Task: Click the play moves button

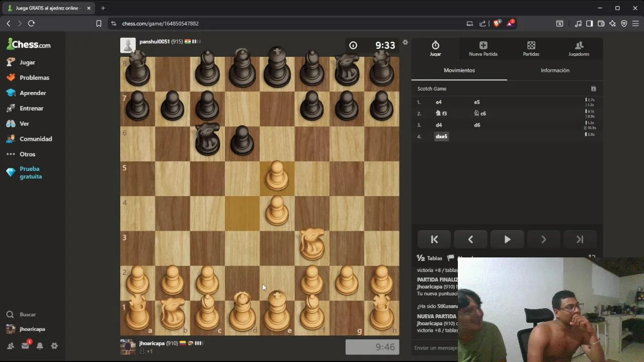Action: (507, 240)
